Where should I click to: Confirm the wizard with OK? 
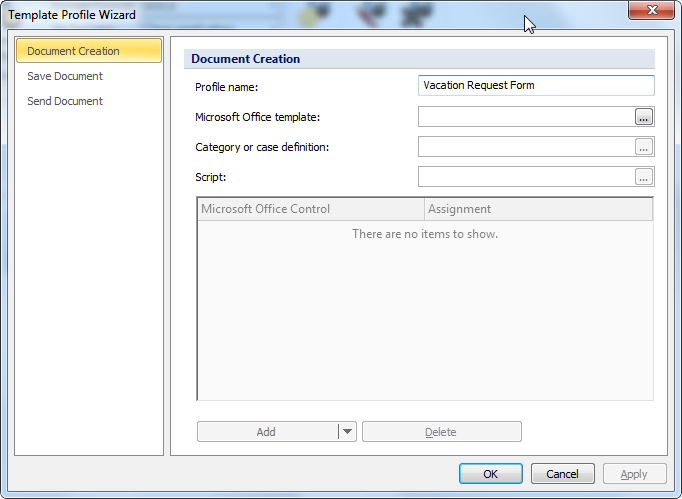click(490, 474)
